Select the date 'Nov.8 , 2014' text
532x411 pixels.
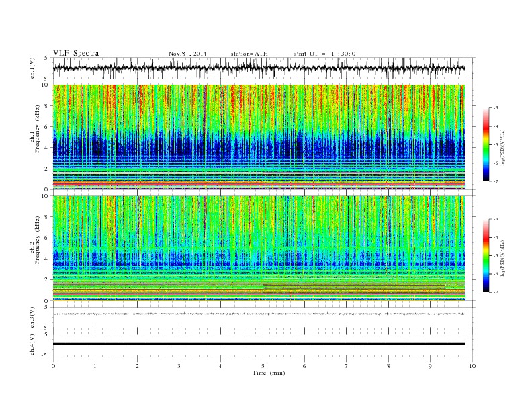click(187, 54)
